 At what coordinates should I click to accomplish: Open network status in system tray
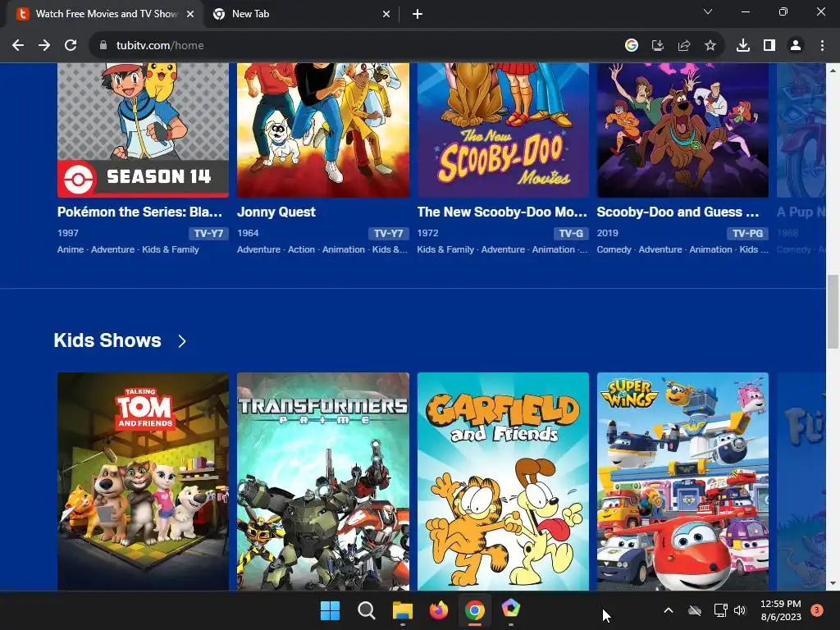pos(720,610)
